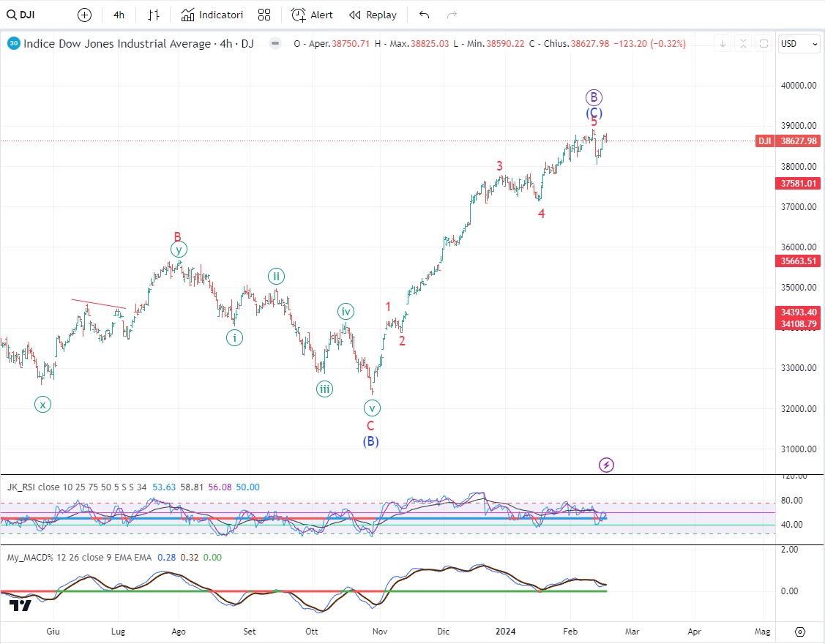The image size is (825, 644).
Task: Click the Dow Jones symbol logo badge
Action: pyautogui.click(x=14, y=44)
